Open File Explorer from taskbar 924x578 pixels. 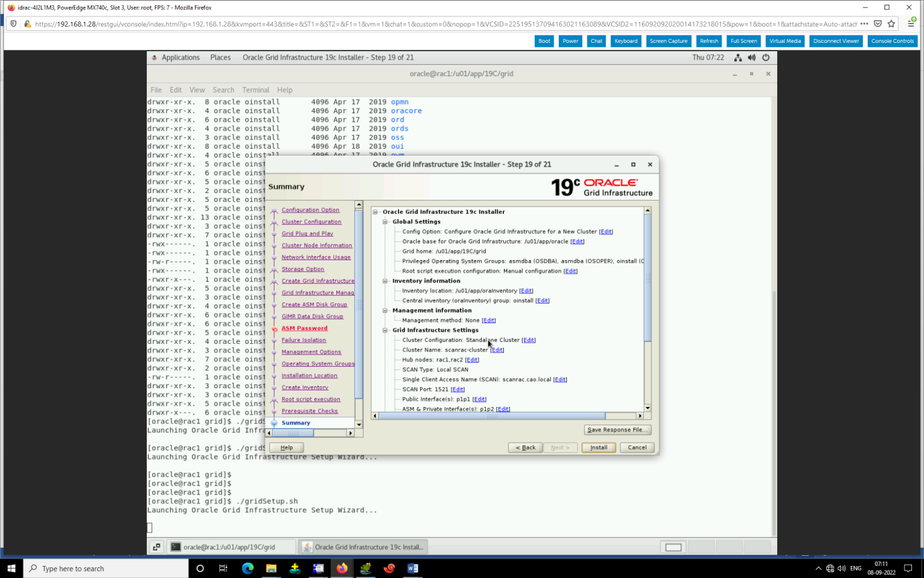click(271, 568)
